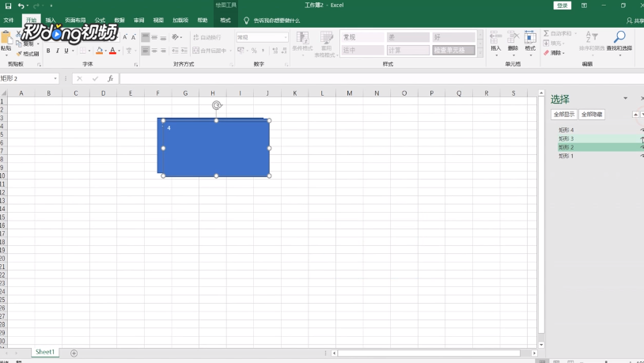The height and width of the screenshot is (363, 644).
Task: Toggle center horizontal alignment
Action: (x=154, y=51)
